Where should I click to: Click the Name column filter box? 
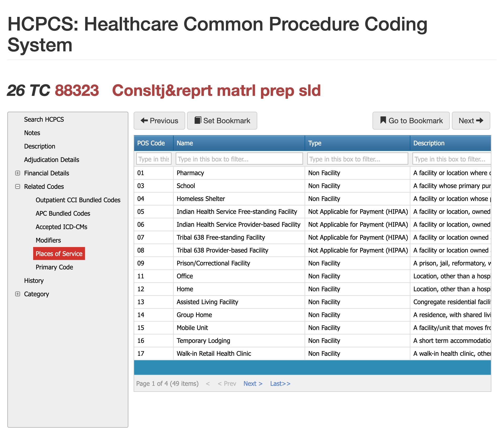coord(239,159)
